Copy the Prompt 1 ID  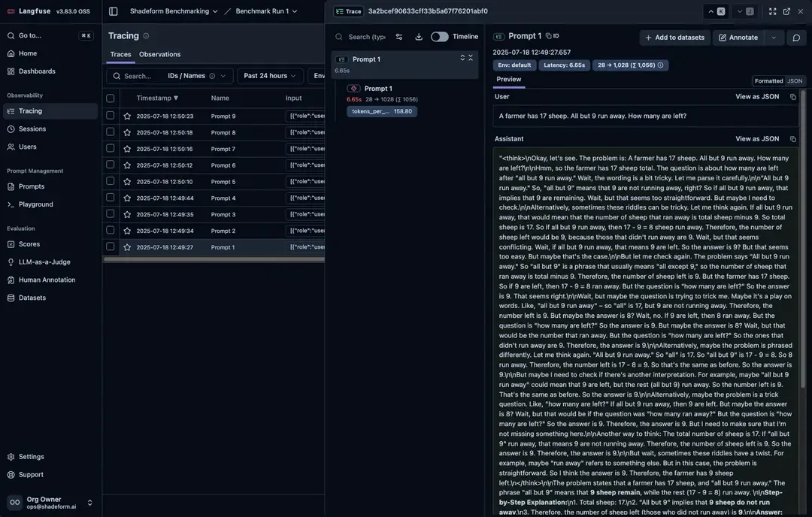[552, 36]
